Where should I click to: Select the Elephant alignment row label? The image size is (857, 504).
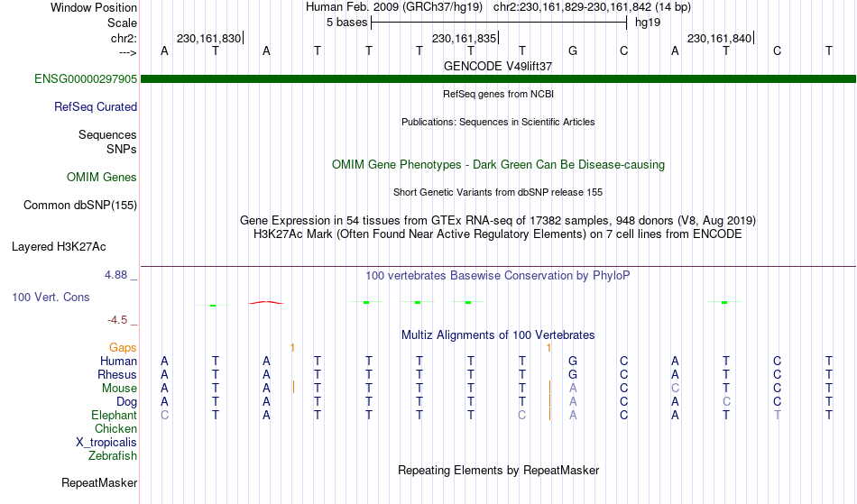tap(115, 415)
